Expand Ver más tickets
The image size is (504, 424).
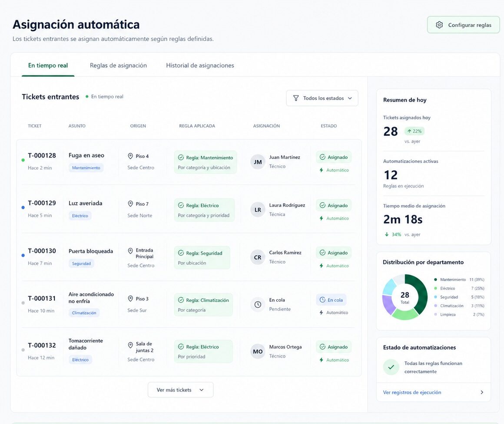[x=180, y=390]
